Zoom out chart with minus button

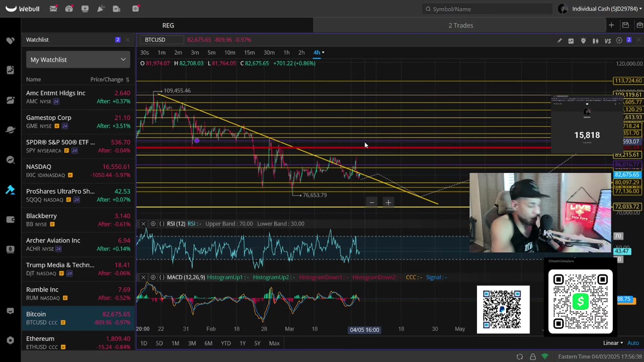pyautogui.click(x=372, y=202)
